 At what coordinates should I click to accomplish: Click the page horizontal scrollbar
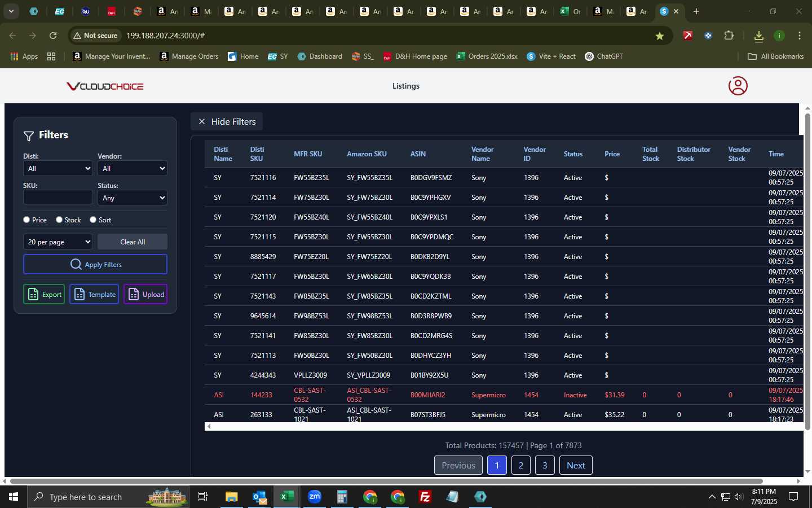point(386,481)
